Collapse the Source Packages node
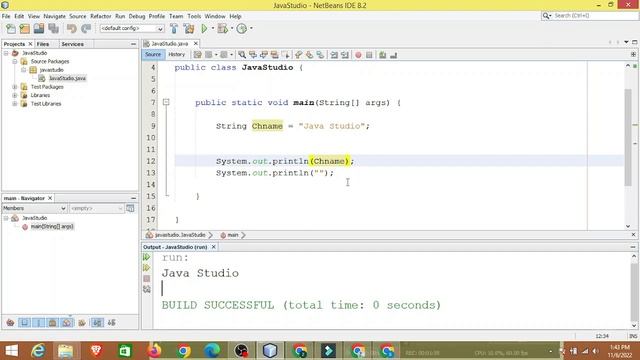Screen dimensions: 640x360 [15, 62]
